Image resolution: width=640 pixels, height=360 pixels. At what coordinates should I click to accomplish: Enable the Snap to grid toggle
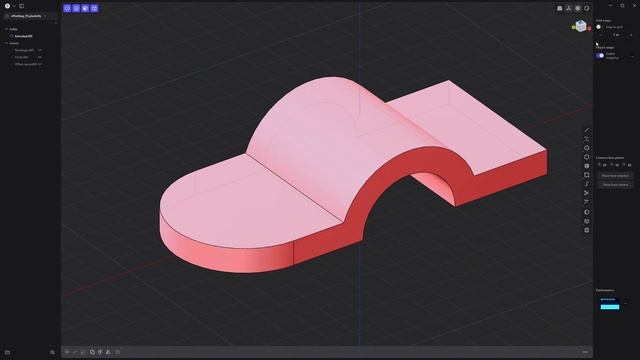599,27
